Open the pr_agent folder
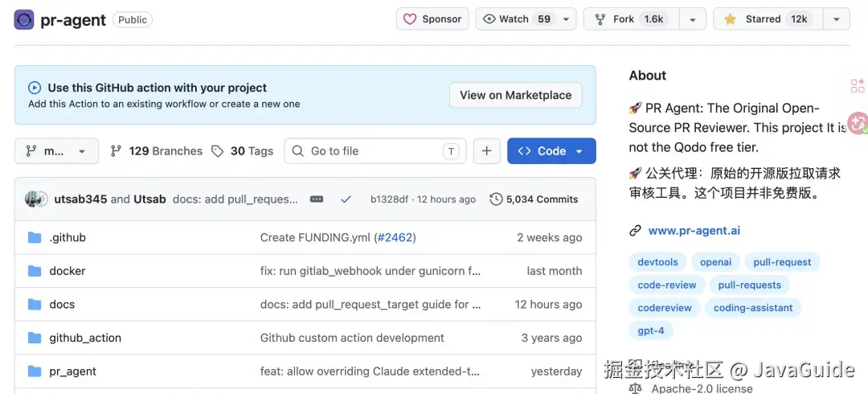The width and height of the screenshot is (868, 394). [72, 371]
